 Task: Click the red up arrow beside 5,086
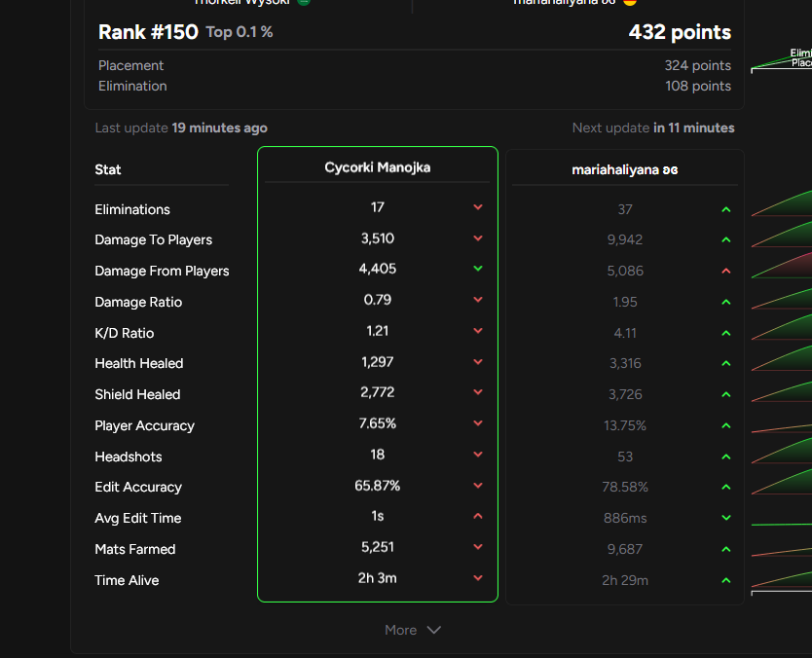[x=726, y=271]
